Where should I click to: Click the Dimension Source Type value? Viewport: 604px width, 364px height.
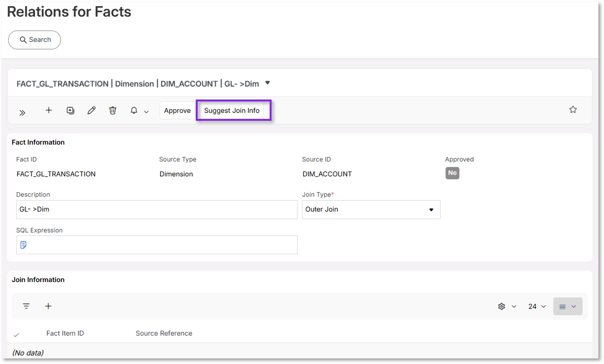pos(176,174)
